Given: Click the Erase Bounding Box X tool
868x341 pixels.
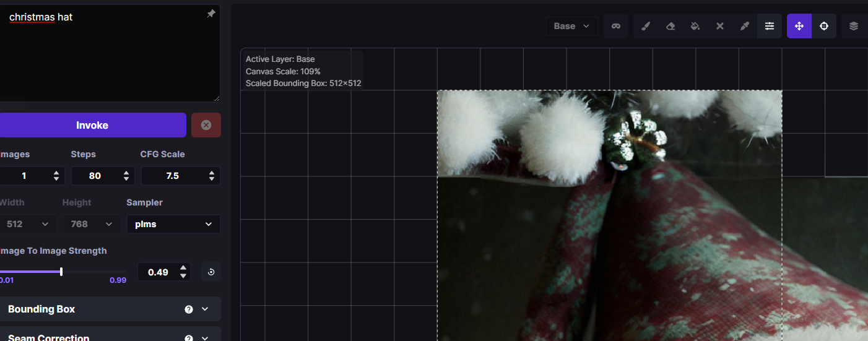Looking at the screenshot, I should click(x=720, y=26).
